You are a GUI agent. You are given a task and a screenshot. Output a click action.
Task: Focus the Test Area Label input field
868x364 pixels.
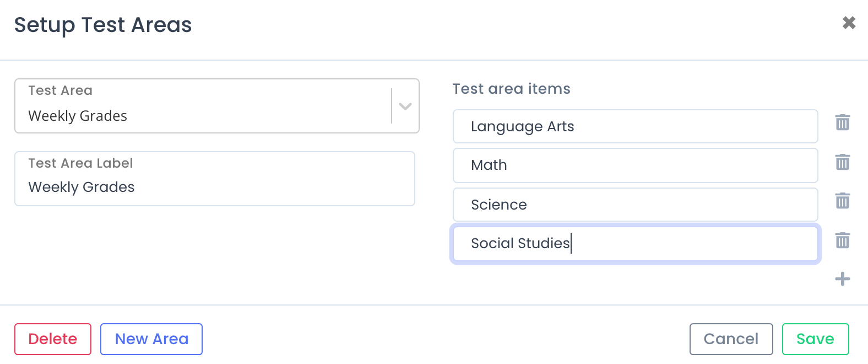(215, 179)
